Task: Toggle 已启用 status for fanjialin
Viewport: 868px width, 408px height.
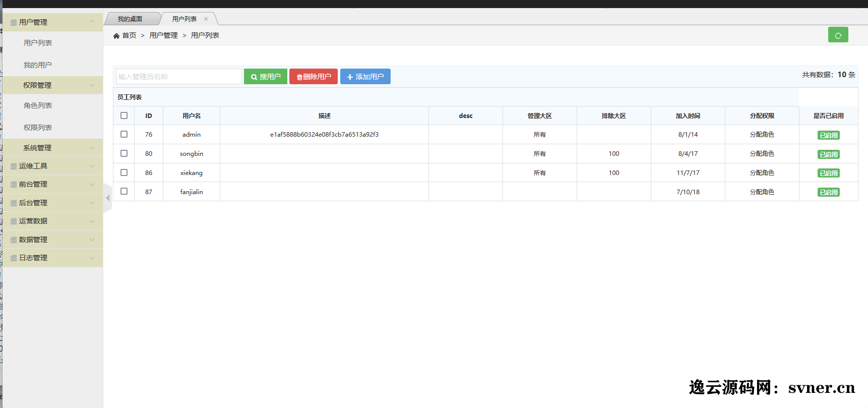Action: (829, 192)
